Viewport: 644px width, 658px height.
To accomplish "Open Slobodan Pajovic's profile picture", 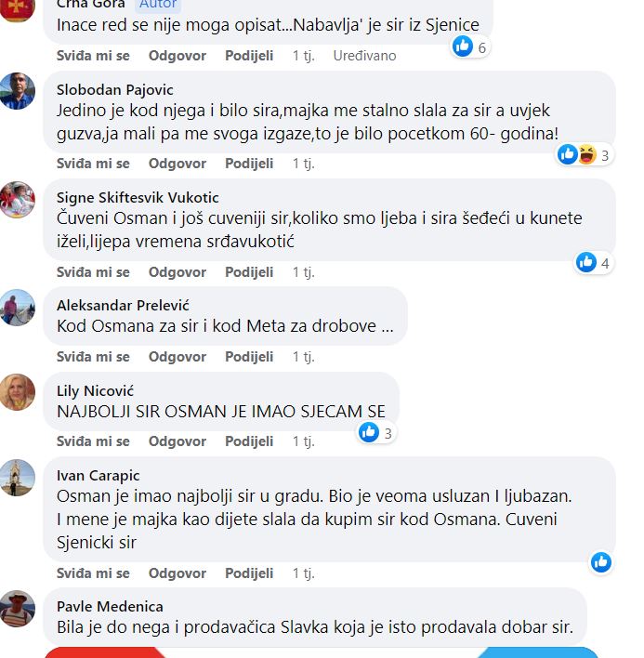I will pos(18,91).
